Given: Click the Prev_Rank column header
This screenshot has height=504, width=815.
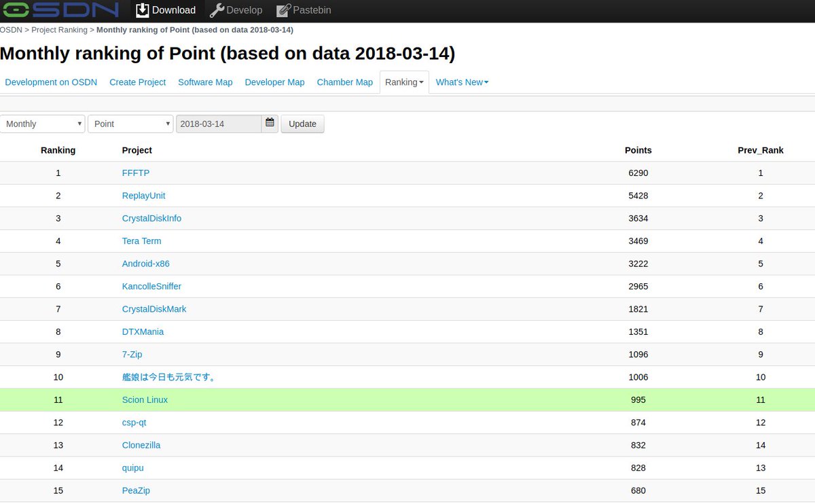Looking at the screenshot, I should [761, 150].
